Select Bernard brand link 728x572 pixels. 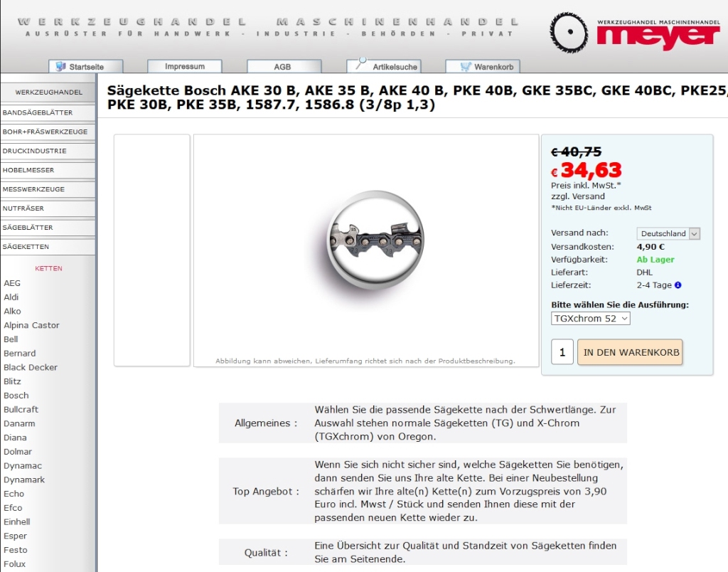coord(19,353)
